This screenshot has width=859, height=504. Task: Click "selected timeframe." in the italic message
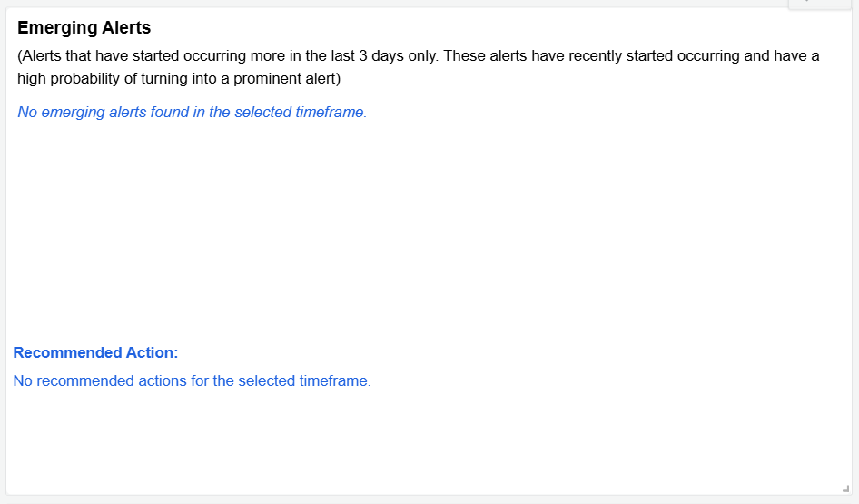[300, 113]
